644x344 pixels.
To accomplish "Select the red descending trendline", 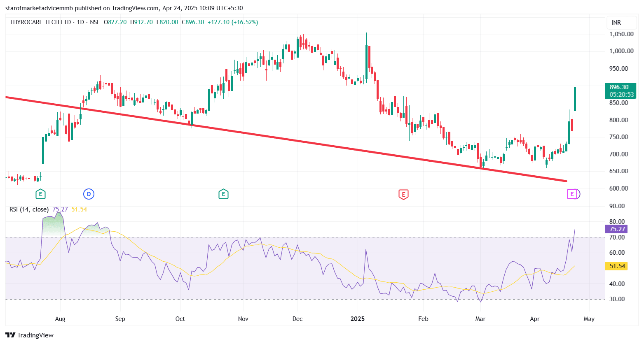I will pyautogui.click(x=286, y=139).
